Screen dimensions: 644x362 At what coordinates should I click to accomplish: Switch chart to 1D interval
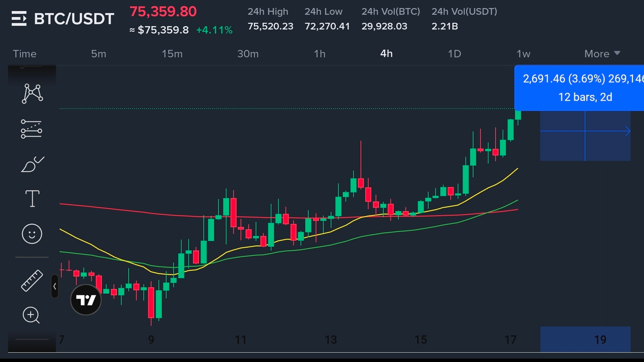tap(454, 54)
